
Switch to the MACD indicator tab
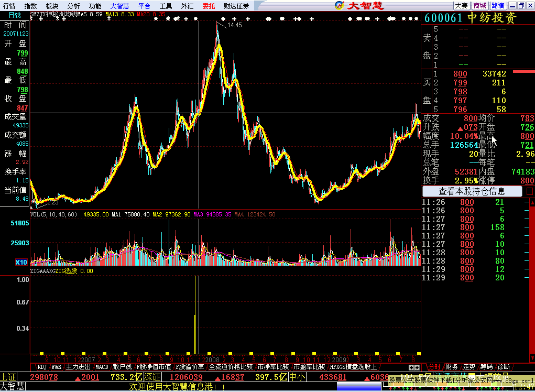(x=102, y=367)
